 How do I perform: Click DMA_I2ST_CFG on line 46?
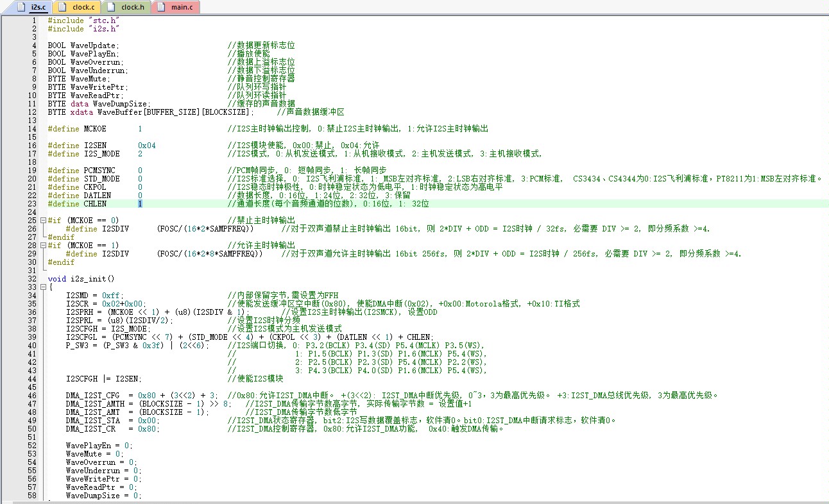coord(92,395)
